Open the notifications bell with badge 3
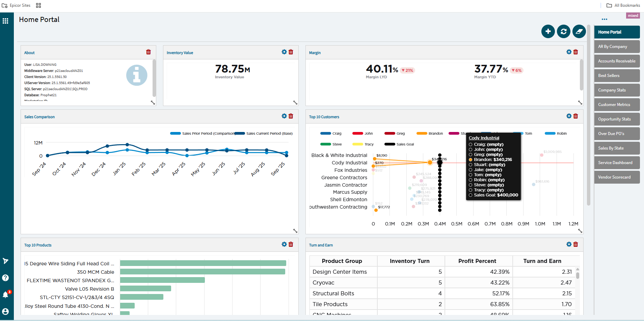The image size is (644, 321). [6, 294]
